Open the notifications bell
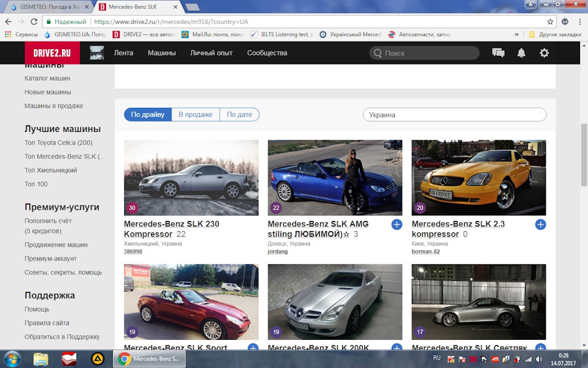 coord(521,53)
